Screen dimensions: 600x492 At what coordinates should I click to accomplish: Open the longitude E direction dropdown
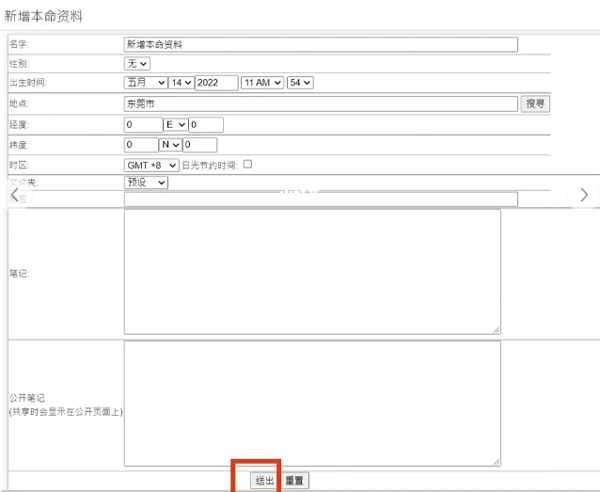coord(175,125)
